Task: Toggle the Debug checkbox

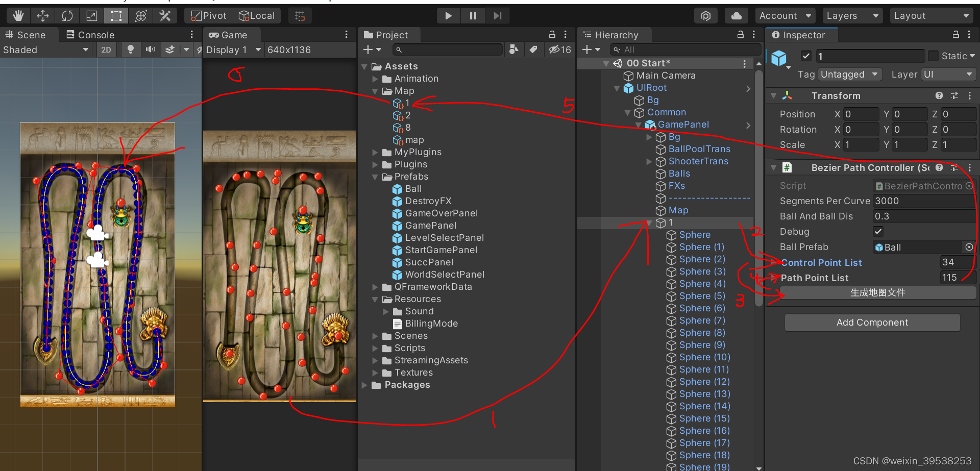Action: (878, 232)
